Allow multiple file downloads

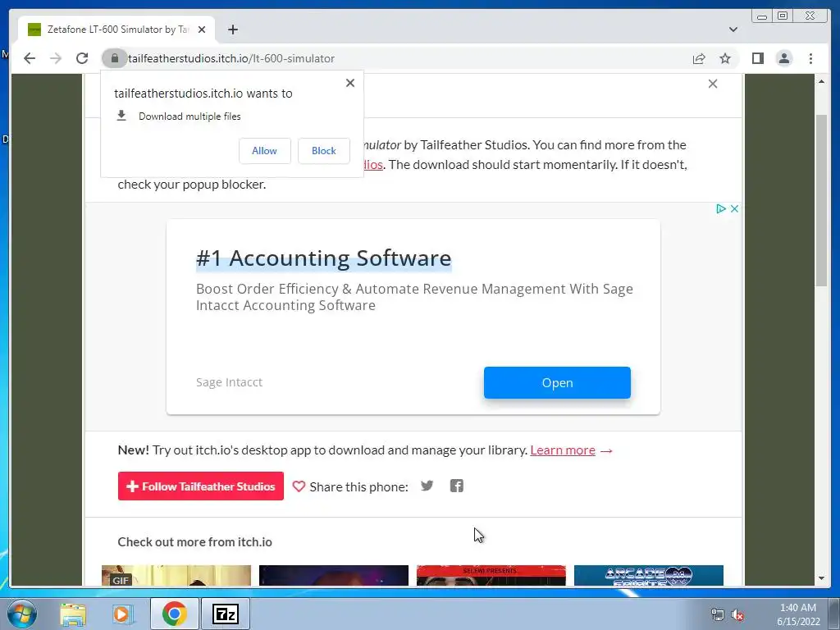[x=265, y=151]
